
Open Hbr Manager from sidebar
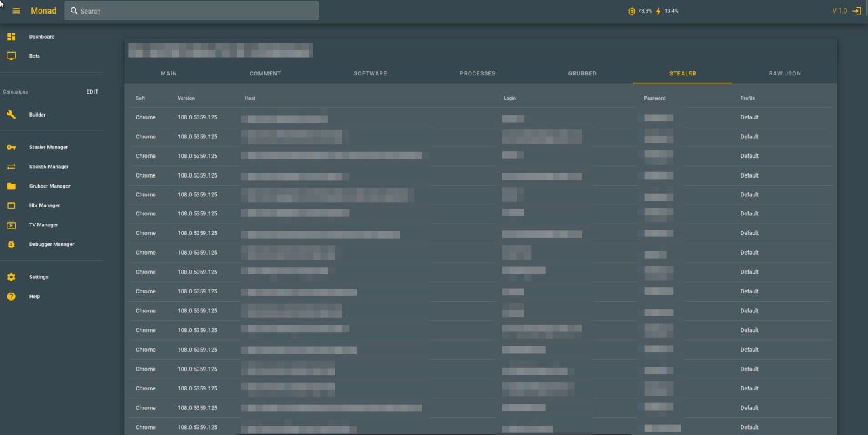point(44,205)
